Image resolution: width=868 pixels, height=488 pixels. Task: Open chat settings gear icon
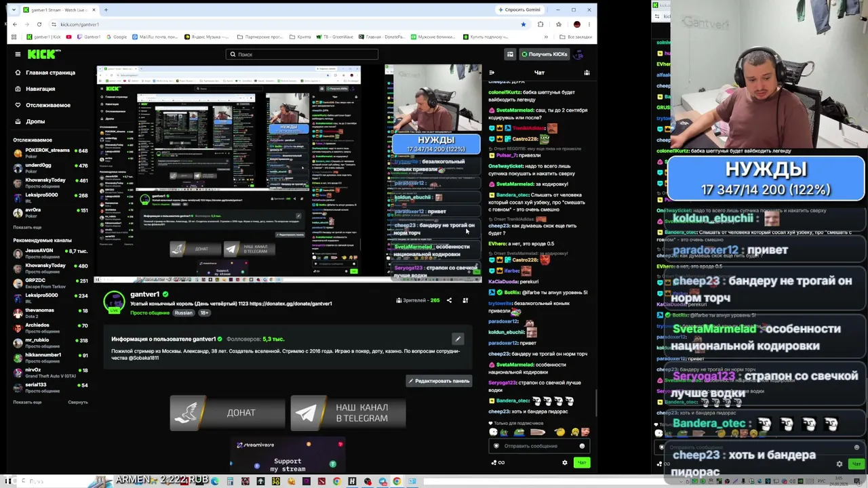[x=564, y=463]
